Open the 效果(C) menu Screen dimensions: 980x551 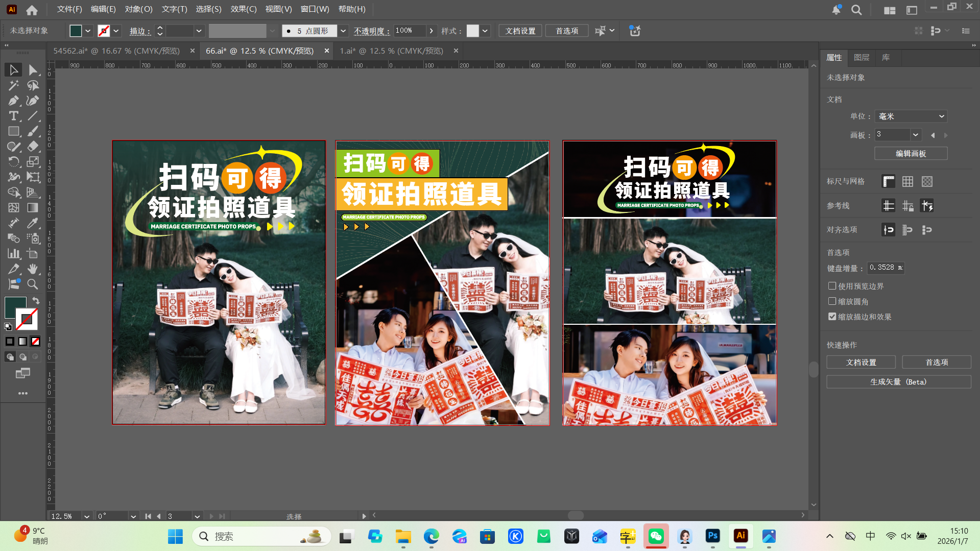pos(243,9)
